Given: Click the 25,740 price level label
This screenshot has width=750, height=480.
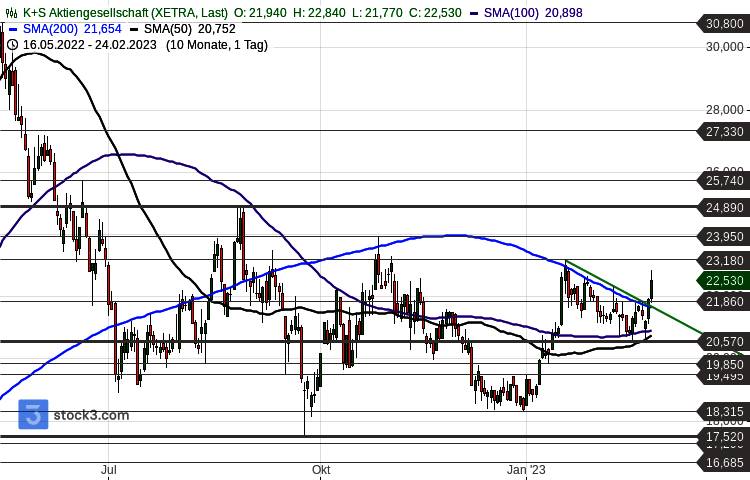Looking at the screenshot, I should pyautogui.click(x=724, y=181).
